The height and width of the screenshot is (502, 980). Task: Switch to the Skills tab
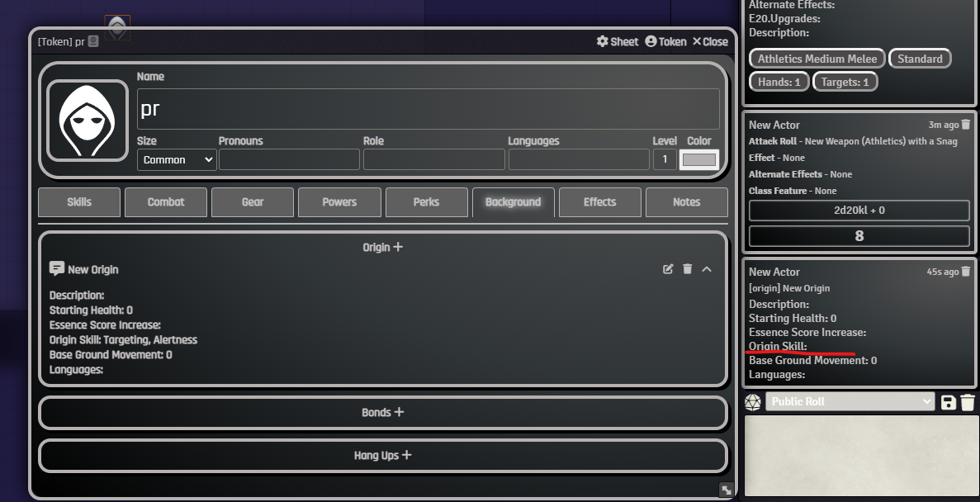pos(78,201)
